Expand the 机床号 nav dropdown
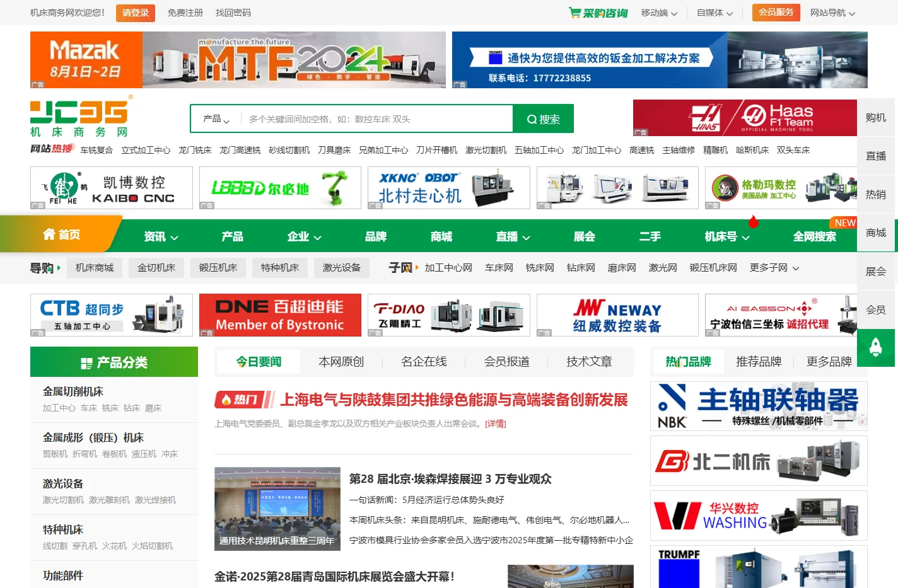 tap(727, 236)
